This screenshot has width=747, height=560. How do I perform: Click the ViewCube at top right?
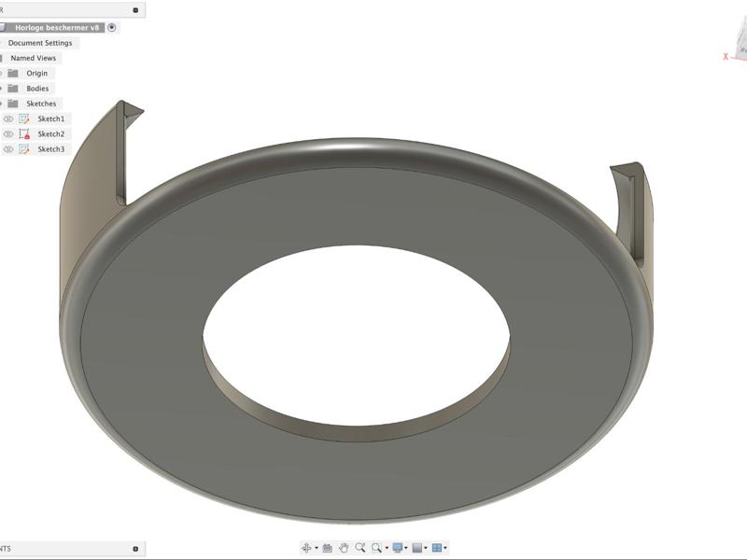pyautogui.click(x=740, y=41)
